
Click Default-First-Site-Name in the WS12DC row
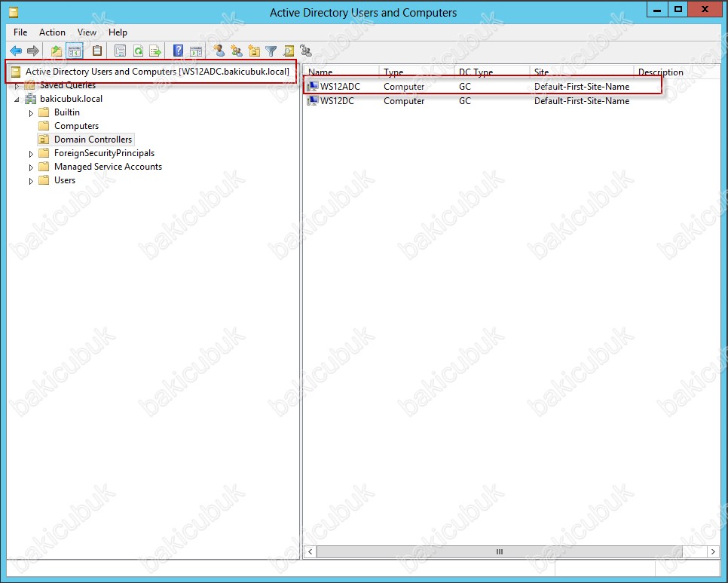pyautogui.click(x=582, y=101)
